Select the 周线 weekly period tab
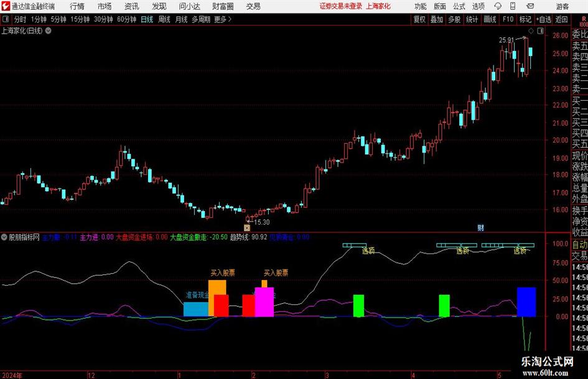The height and width of the screenshot is (379, 588). click(x=164, y=19)
